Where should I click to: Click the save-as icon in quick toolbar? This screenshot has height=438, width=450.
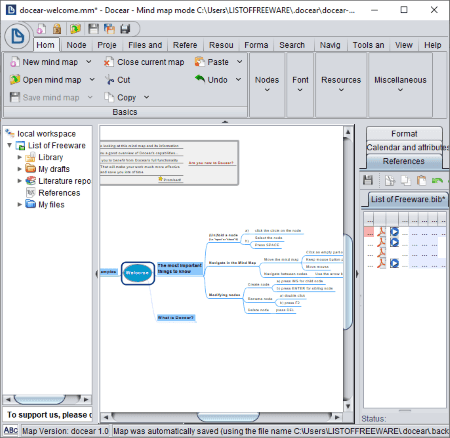click(x=109, y=29)
